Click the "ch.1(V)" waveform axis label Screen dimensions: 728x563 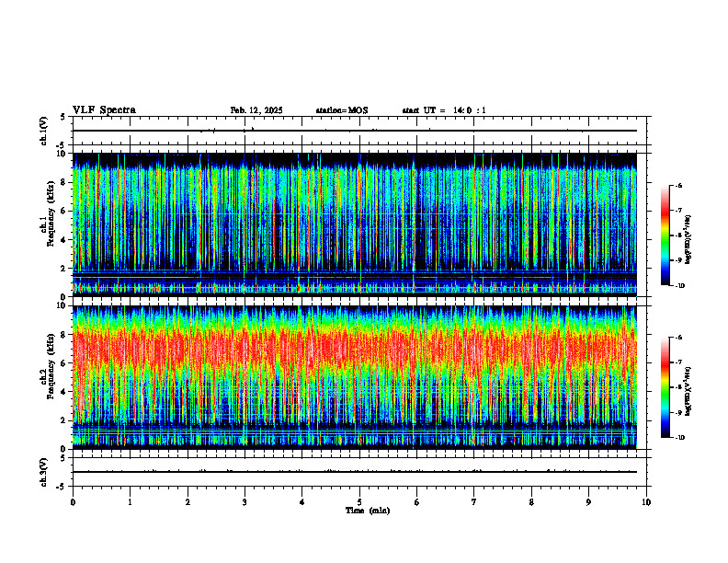pyautogui.click(x=43, y=131)
